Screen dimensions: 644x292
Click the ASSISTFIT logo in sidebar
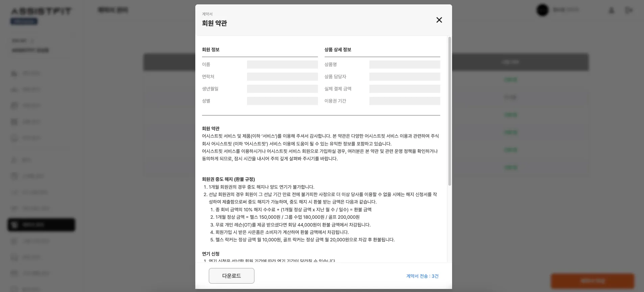point(41,11)
